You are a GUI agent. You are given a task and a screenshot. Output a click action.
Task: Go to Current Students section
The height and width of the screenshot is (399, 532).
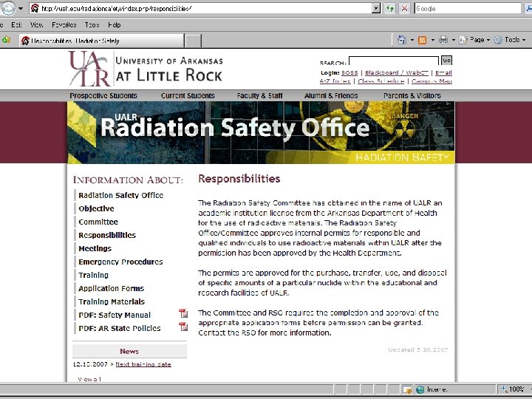point(188,95)
